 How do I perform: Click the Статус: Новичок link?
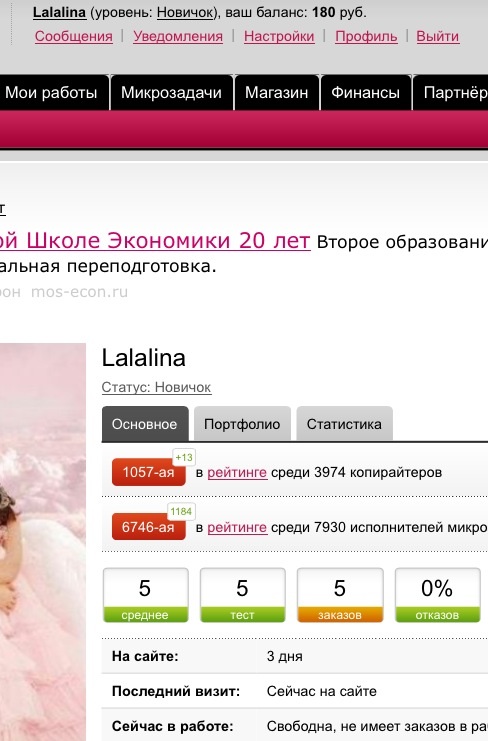[x=156, y=387]
